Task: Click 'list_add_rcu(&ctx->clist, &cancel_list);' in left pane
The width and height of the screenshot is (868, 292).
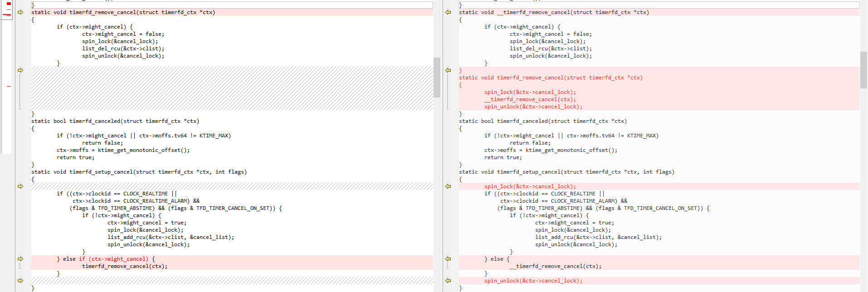Action: (x=171, y=237)
